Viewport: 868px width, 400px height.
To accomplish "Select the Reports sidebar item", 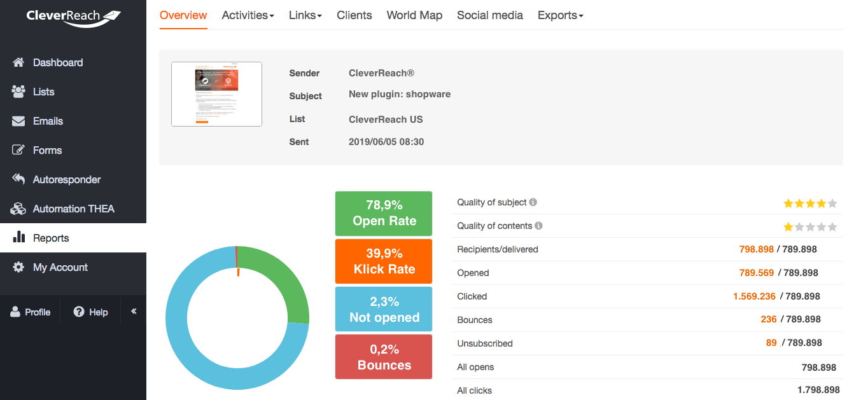I will 73,238.
